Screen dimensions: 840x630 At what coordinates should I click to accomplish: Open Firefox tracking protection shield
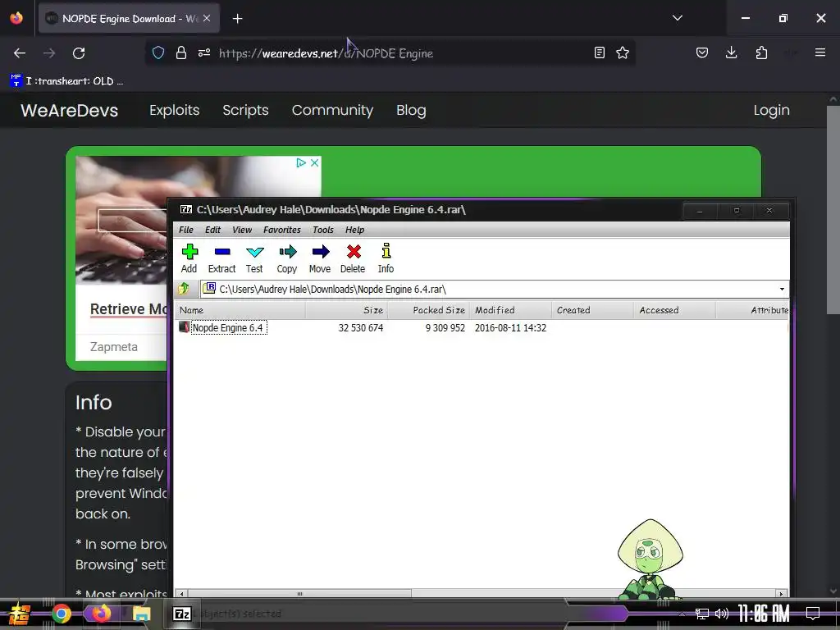(x=158, y=53)
